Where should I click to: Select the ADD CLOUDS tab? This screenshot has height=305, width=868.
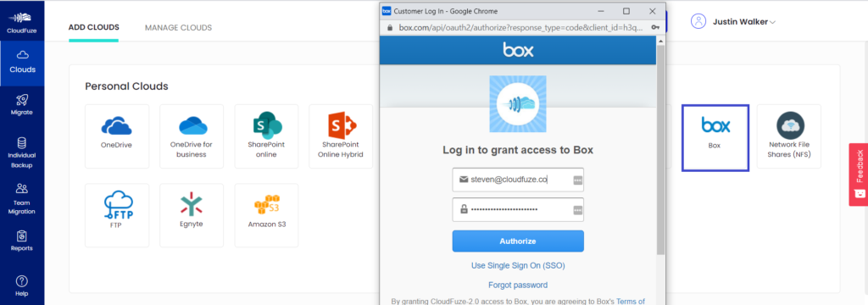point(93,28)
